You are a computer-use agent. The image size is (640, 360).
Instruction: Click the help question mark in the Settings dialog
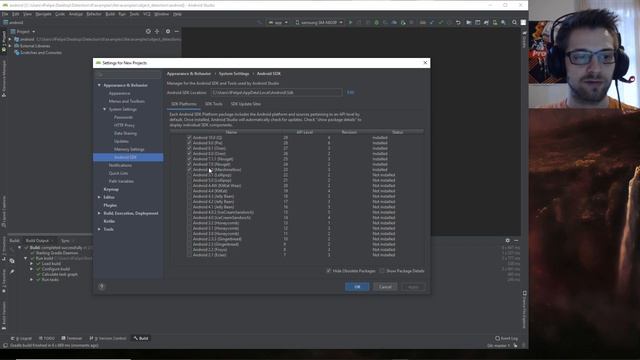[102, 287]
